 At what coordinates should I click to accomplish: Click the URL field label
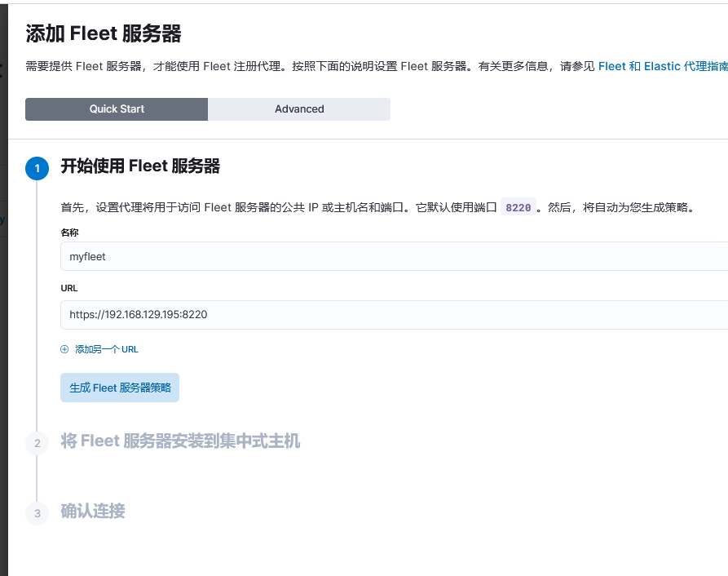(69, 288)
